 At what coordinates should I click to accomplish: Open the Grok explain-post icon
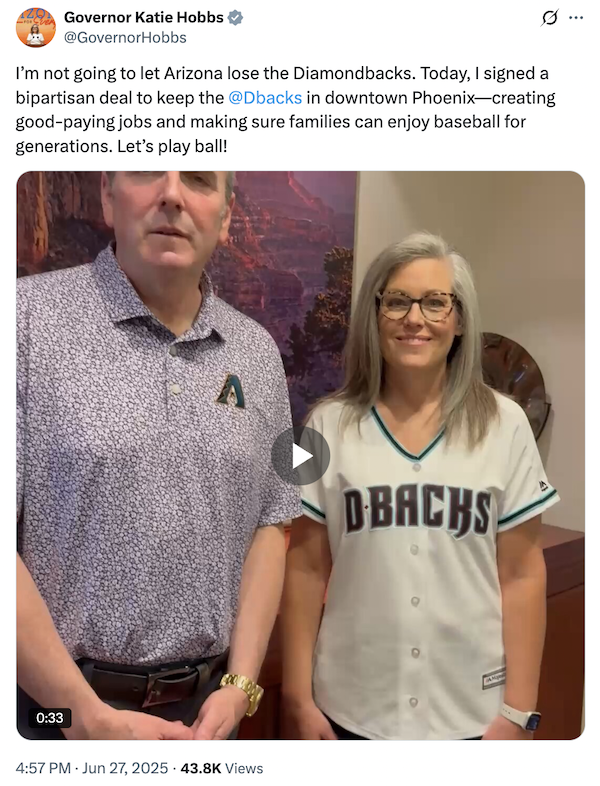tap(549, 18)
